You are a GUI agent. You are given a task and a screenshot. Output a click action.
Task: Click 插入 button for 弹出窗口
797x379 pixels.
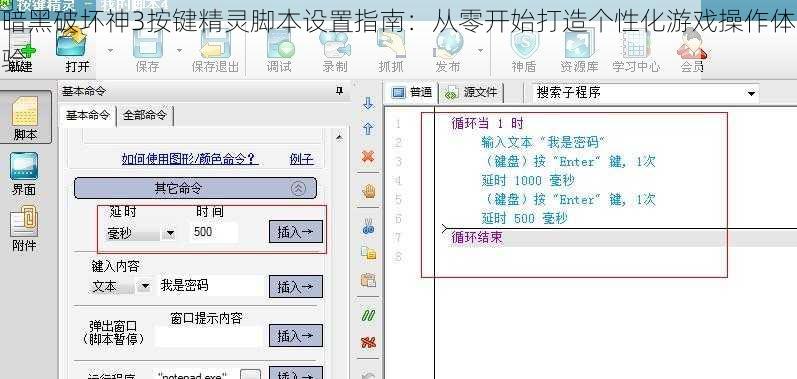pos(295,335)
